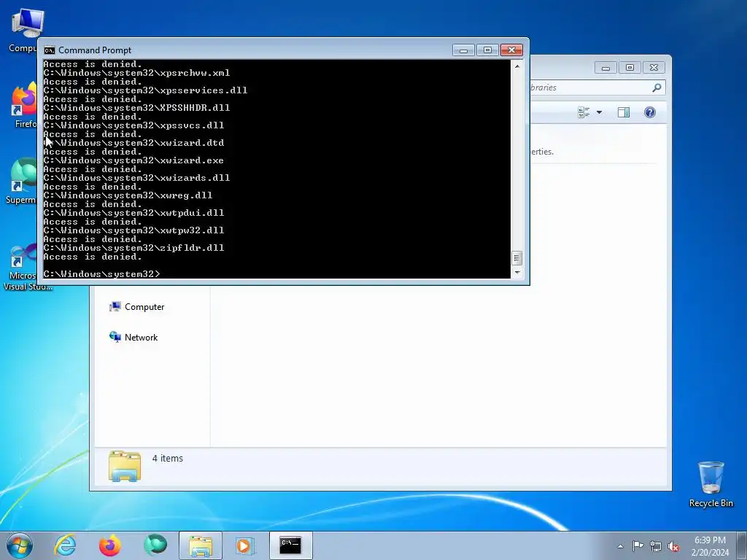
Task: Launch Firefox from the taskbar
Action: [110, 545]
